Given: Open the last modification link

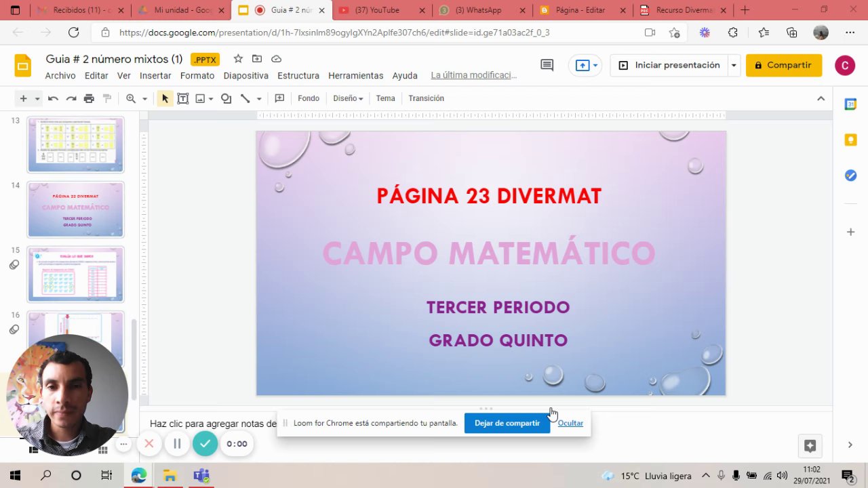Looking at the screenshot, I should tap(474, 76).
